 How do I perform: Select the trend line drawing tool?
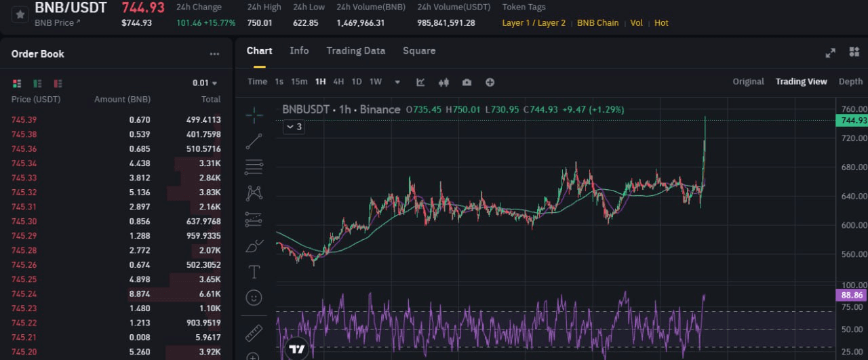point(254,141)
